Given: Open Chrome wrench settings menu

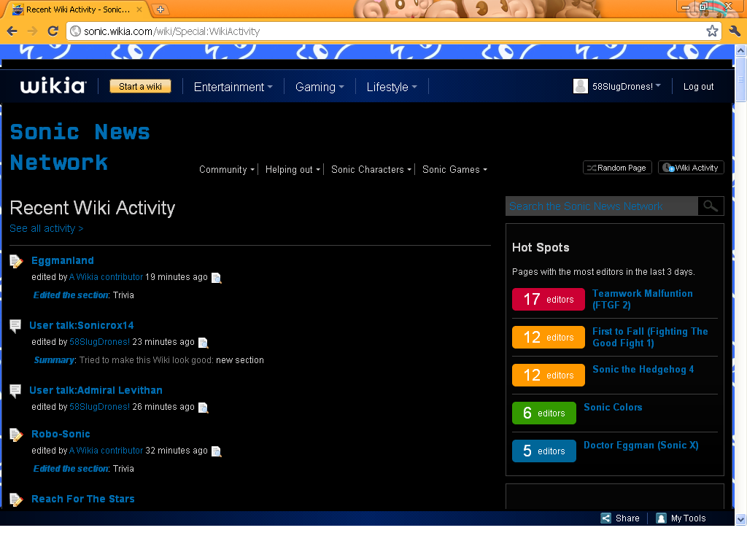Looking at the screenshot, I should (735, 31).
